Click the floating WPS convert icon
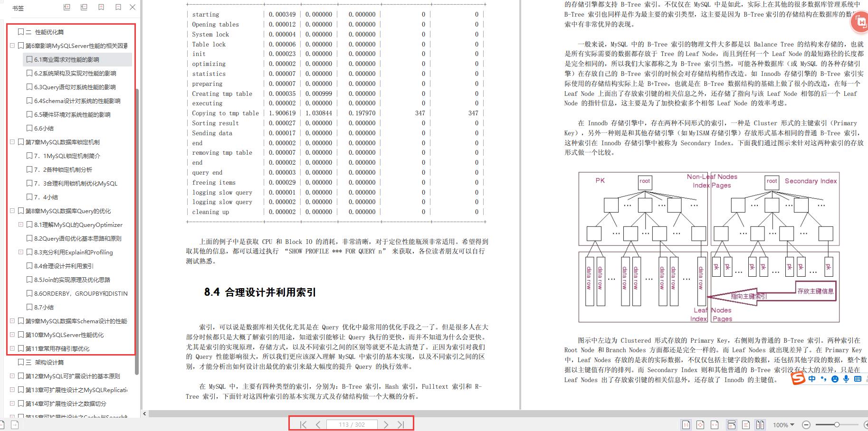The height and width of the screenshot is (431, 868). 861,22
